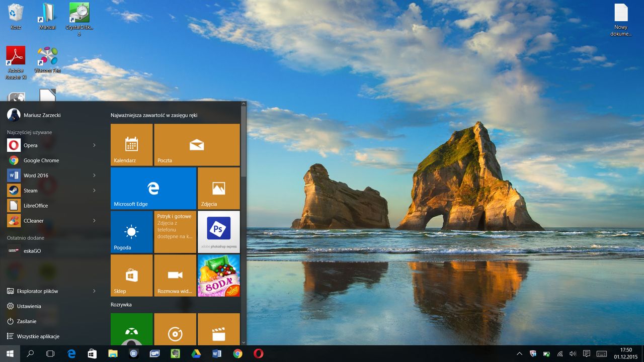Viewport: 644px width, 362px height.
Task: Open the Sklep store tile
Action: 131,275
